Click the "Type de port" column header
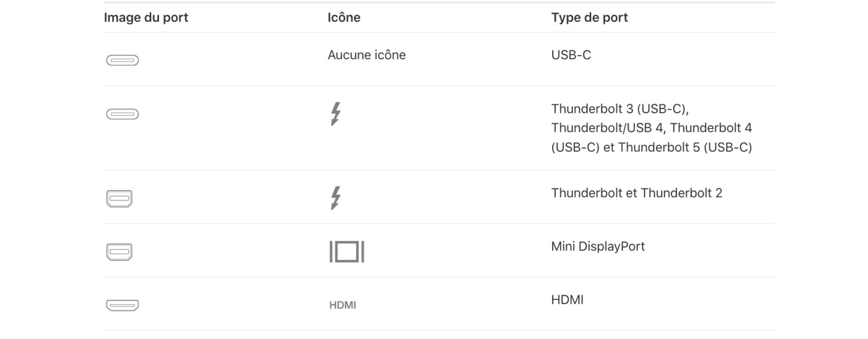This screenshot has width=868, height=339. 589,17
